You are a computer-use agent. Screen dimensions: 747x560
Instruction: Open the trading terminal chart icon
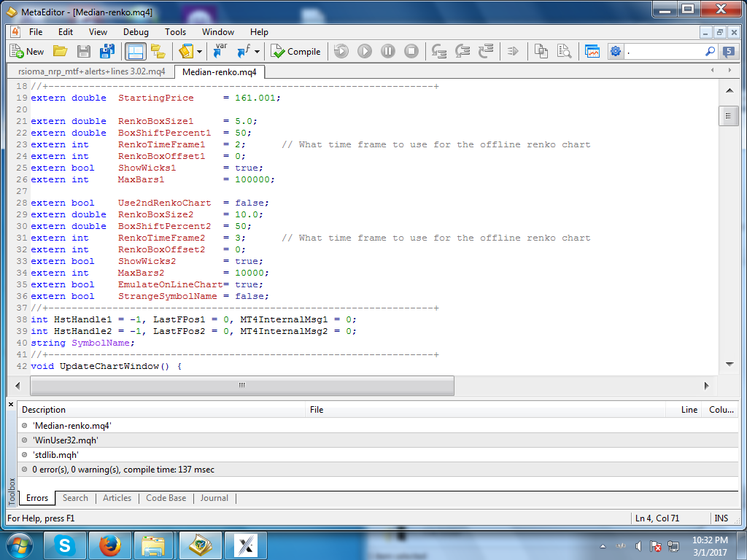click(x=592, y=52)
